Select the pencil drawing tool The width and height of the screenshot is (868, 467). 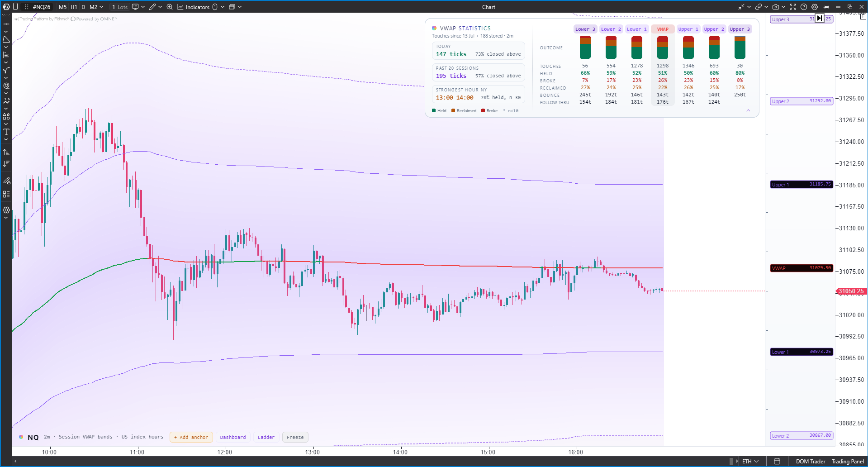click(x=152, y=7)
